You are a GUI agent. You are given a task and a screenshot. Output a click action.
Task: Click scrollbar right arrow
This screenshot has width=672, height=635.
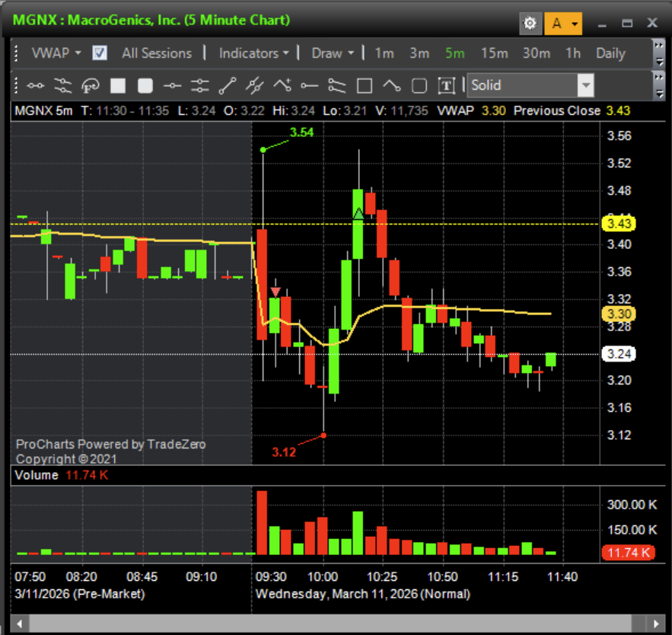[656, 624]
